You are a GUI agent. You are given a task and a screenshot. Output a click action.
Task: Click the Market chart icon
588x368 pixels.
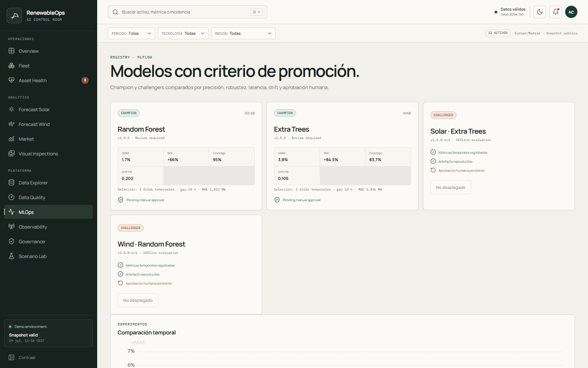[x=11, y=139]
